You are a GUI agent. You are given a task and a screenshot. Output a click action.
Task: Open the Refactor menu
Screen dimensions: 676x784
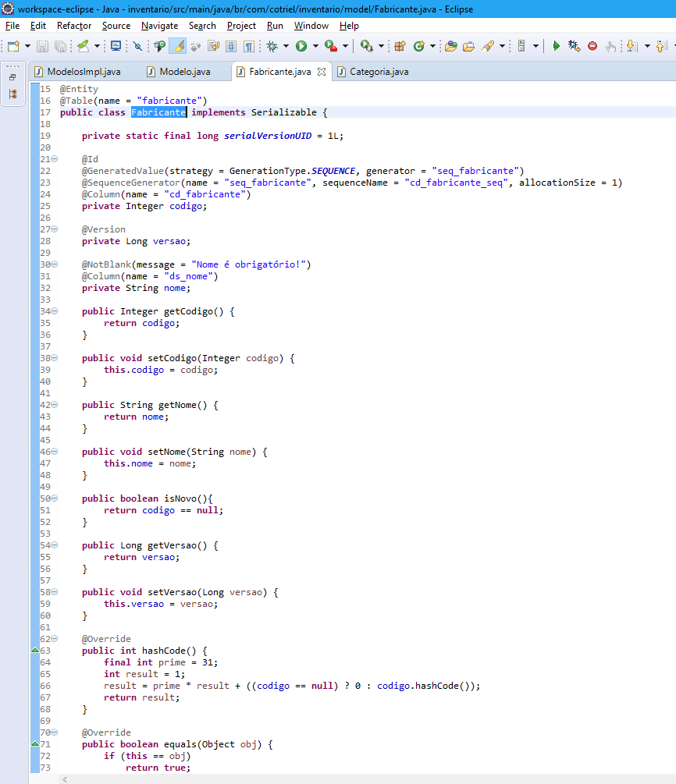(74, 26)
